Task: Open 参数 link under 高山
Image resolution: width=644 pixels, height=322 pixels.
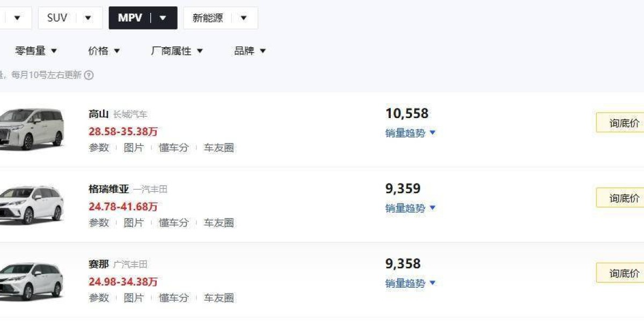Action: pyautogui.click(x=99, y=148)
